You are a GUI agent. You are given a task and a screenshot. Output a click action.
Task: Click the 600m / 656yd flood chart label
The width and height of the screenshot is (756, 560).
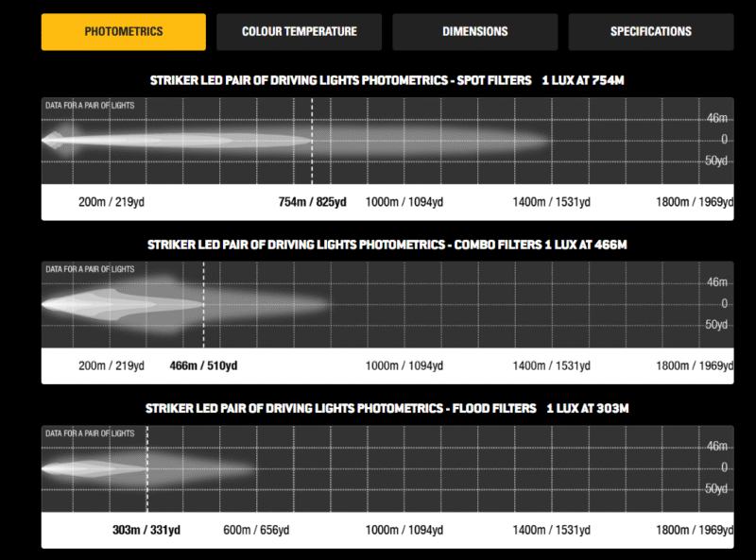[255, 530]
